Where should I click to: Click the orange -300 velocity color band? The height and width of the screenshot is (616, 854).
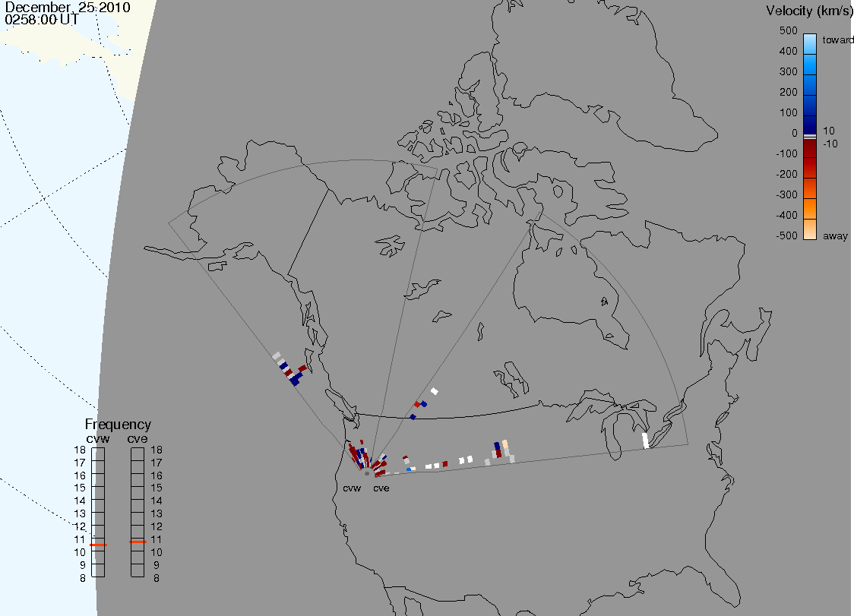pos(810,189)
